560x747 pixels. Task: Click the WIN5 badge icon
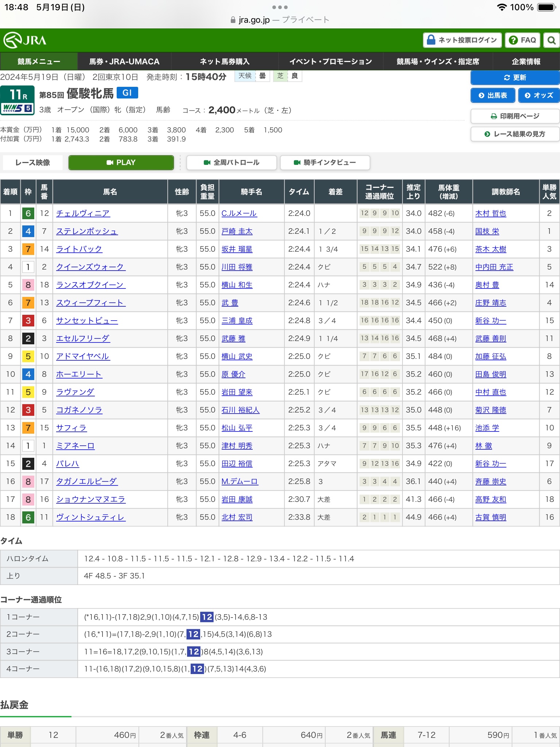point(17,108)
